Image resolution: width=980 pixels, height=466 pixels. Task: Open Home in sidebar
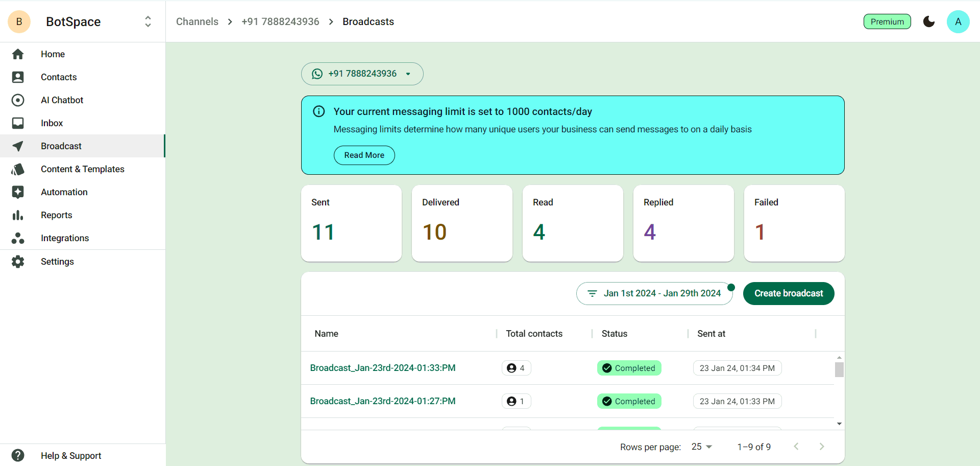82,54
